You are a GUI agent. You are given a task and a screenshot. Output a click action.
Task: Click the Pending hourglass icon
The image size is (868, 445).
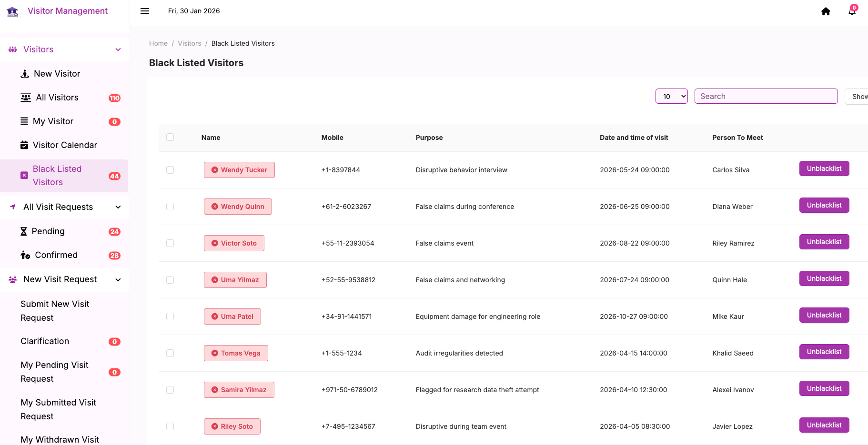[24, 231]
